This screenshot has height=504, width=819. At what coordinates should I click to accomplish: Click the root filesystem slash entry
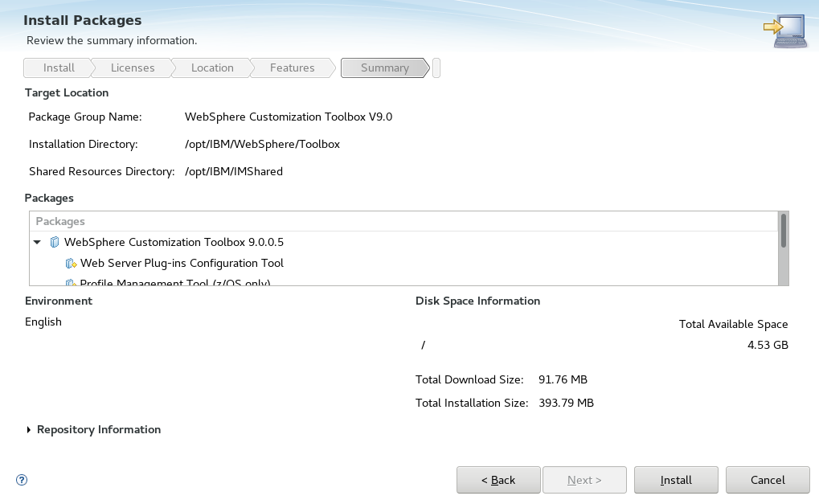pyautogui.click(x=423, y=345)
